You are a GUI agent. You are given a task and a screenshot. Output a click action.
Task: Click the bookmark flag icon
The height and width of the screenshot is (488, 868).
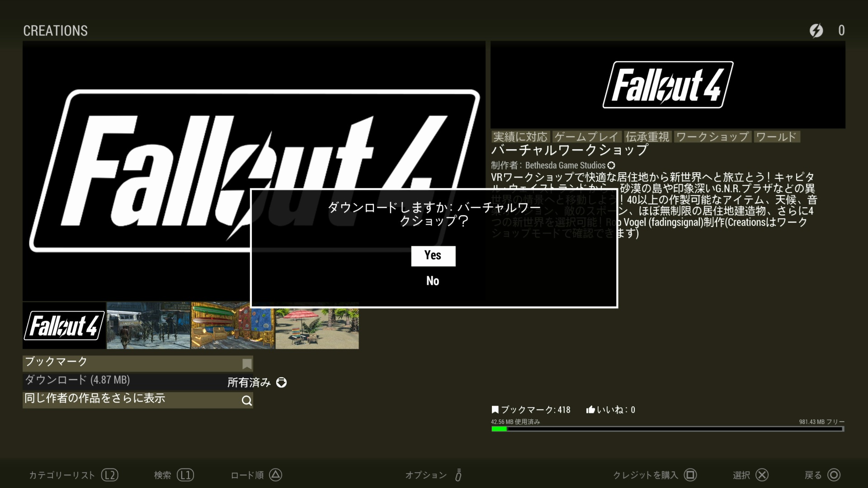point(247,364)
